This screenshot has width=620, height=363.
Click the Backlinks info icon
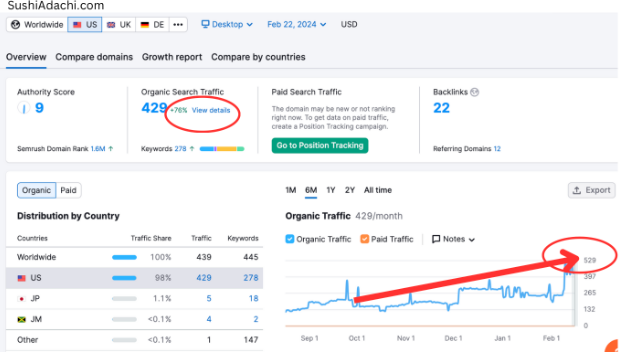474,92
